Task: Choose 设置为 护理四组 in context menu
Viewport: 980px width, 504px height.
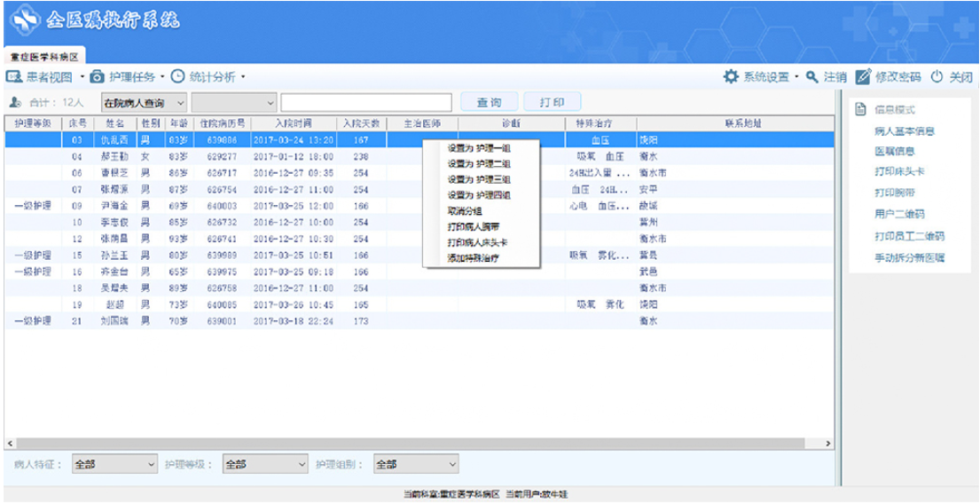Action: tap(482, 195)
